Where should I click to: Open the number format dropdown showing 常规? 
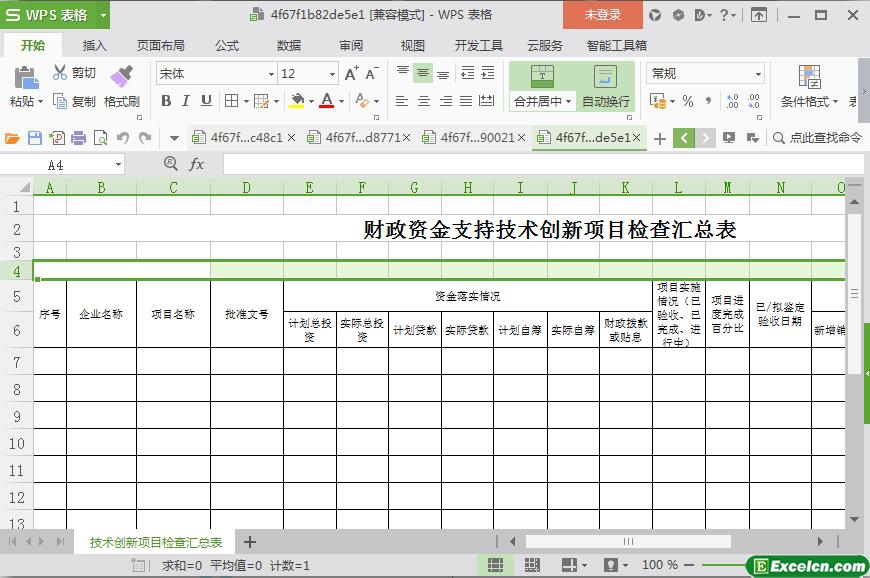(x=758, y=74)
